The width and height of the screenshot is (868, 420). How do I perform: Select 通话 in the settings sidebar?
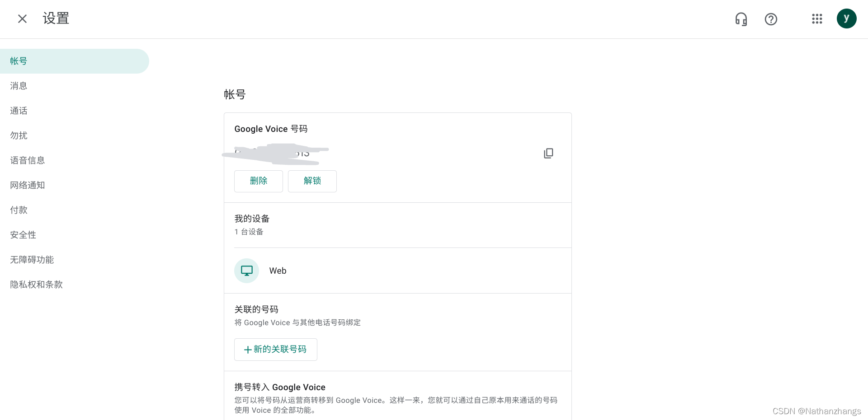click(x=75, y=111)
